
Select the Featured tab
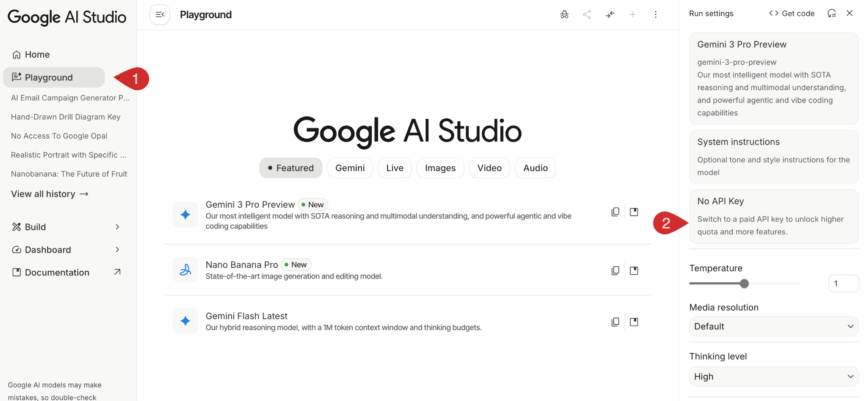pyautogui.click(x=291, y=168)
